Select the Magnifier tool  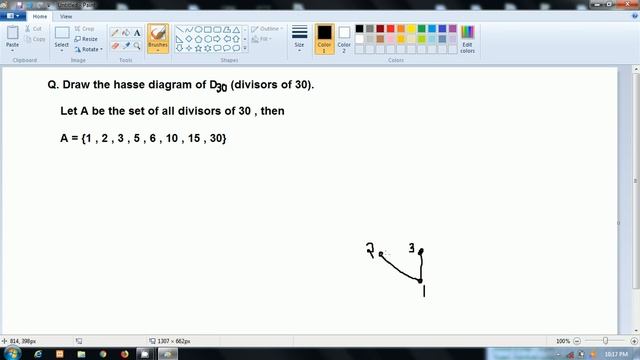pyautogui.click(x=137, y=46)
